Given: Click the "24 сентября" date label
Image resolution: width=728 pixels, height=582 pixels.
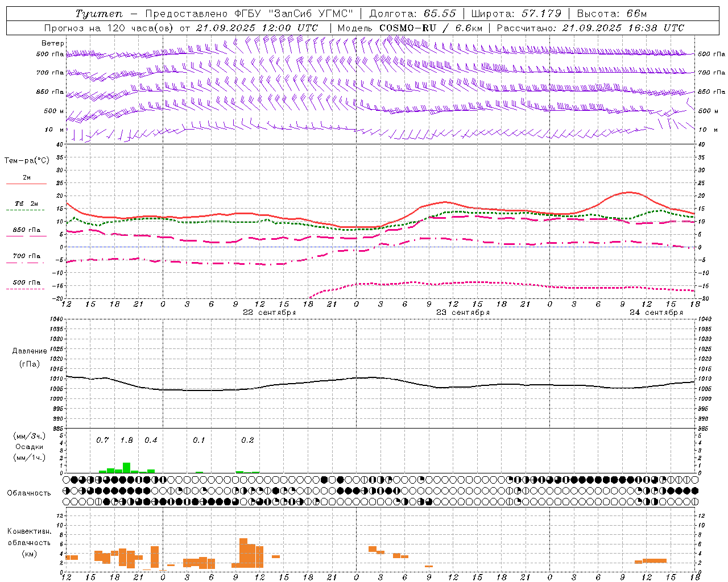Looking at the screenshot, I should (x=656, y=313).
